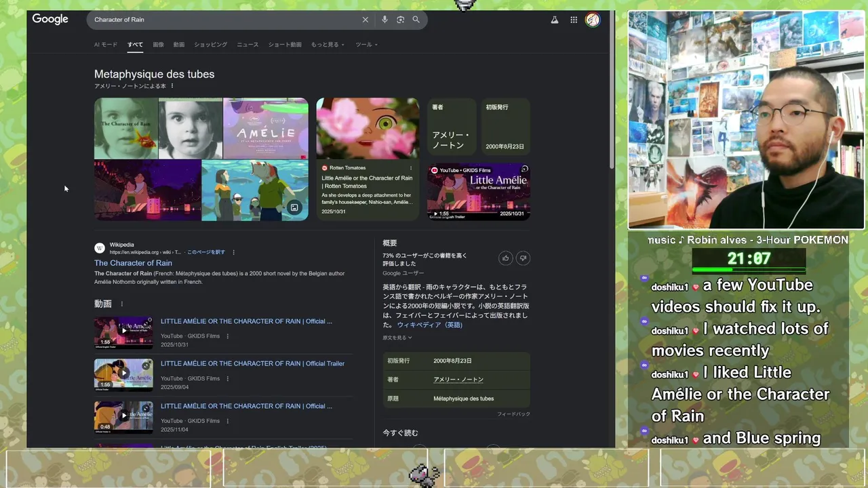Click the page vertical scrollbar
868x488 pixels.
(x=612, y=91)
